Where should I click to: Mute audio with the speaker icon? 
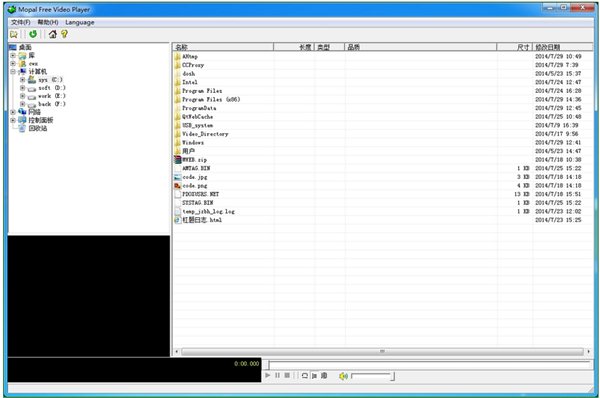[x=343, y=376]
